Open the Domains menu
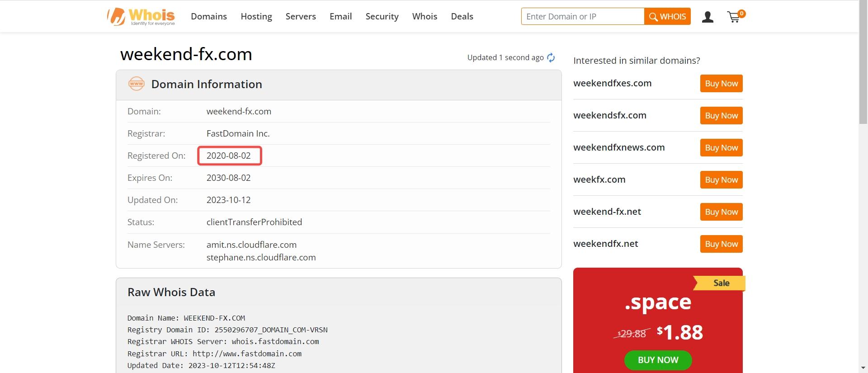 [x=209, y=16]
